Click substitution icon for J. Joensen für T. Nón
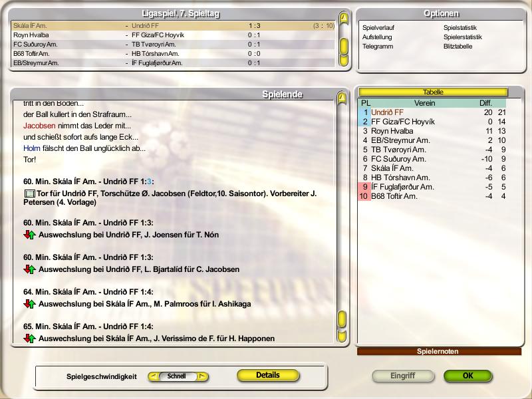The height and width of the screenshot is (399, 532). tap(30, 235)
